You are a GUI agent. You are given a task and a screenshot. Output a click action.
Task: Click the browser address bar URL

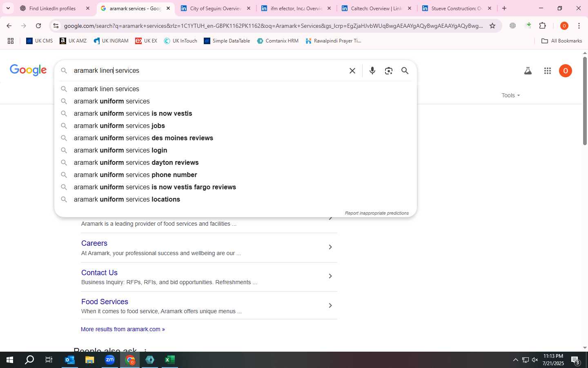(x=273, y=26)
